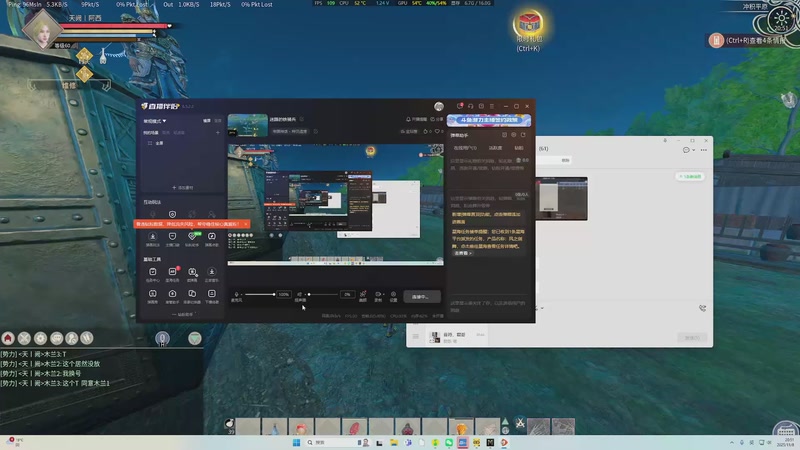The width and height of the screenshot is (800, 450).
Task: Open the 下播信息 tool icon
Action: 212,296
